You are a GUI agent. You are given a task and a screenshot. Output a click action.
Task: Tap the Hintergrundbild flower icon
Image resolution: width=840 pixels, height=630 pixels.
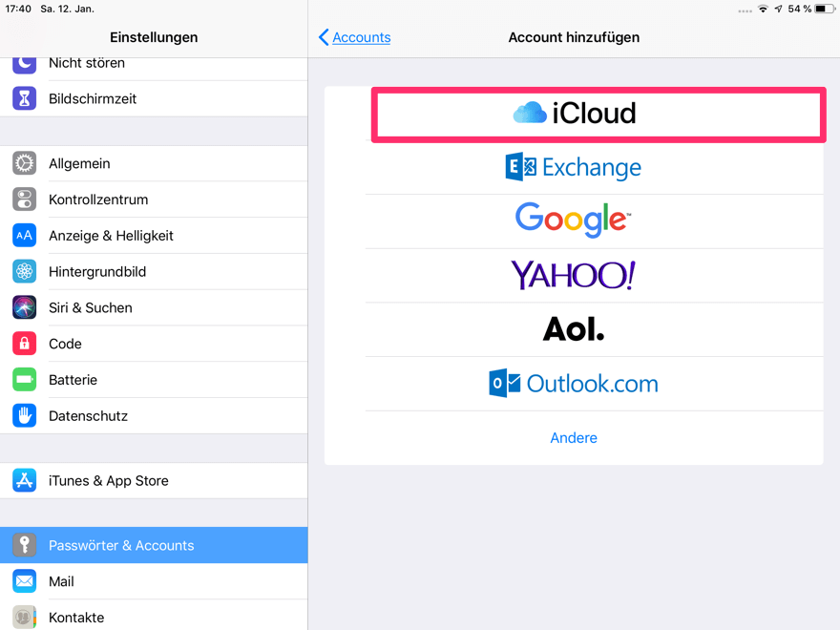25,272
